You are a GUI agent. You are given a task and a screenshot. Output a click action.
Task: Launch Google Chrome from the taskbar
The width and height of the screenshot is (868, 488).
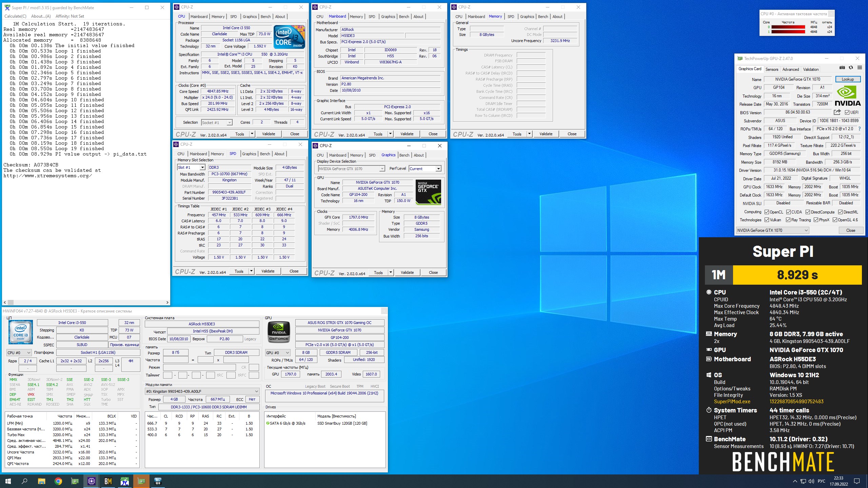pyautogui.click(x=58, y=481)
